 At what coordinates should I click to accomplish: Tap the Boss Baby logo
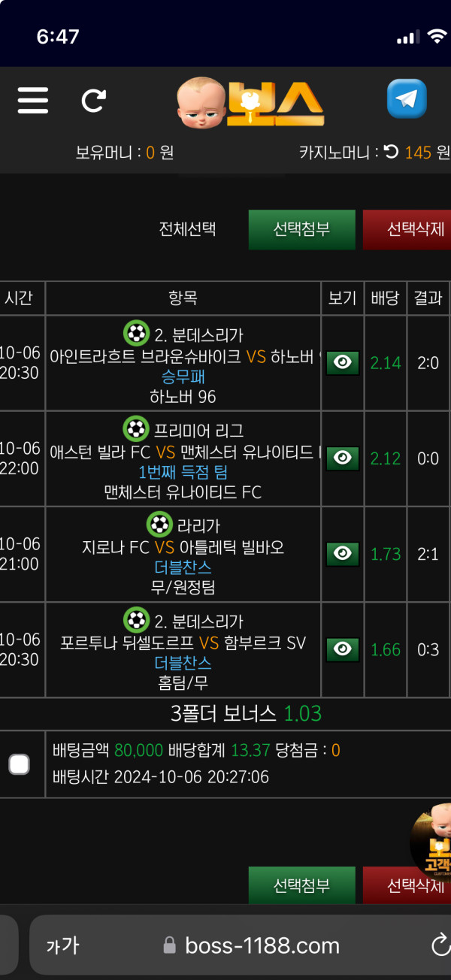[250, 102]
